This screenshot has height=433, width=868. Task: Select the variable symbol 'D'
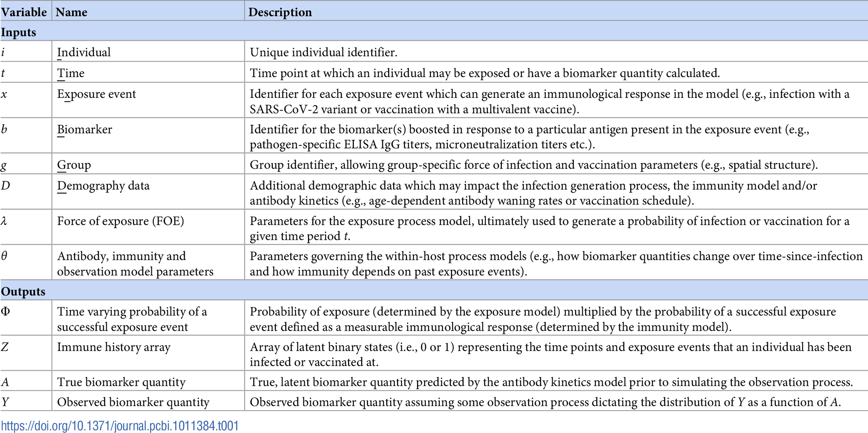(x=5, y=186)
